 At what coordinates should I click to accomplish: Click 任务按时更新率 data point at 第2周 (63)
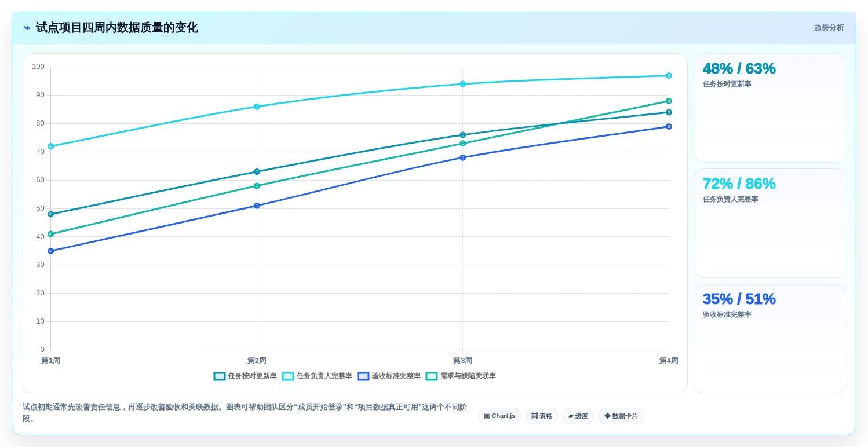[x=257, y=172]
